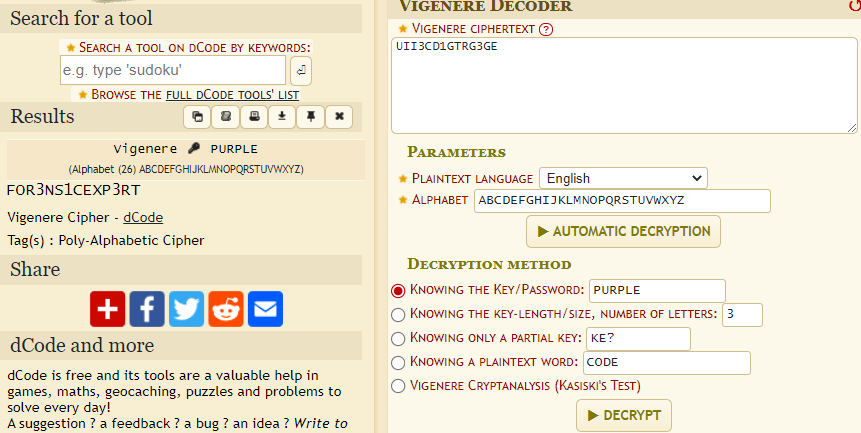Click the copy results icon
The image size is (861, 433).
197,117
